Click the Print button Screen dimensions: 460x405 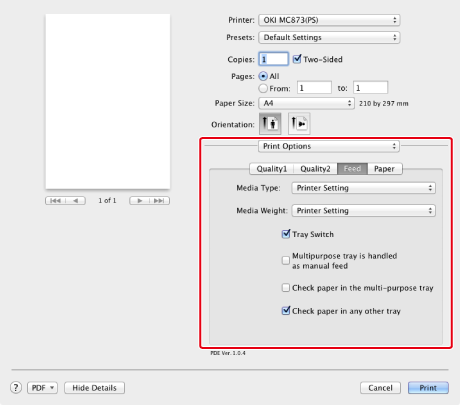click(x=428, y=388)
